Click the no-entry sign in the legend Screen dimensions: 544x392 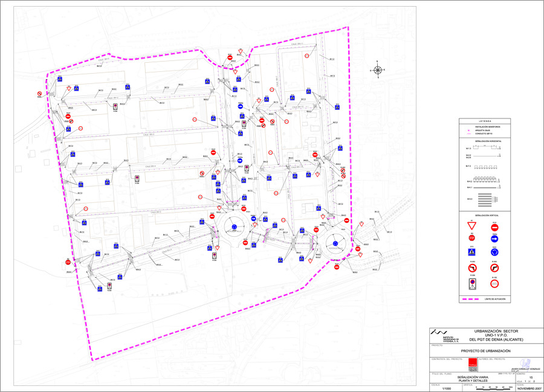coord(494,227)
